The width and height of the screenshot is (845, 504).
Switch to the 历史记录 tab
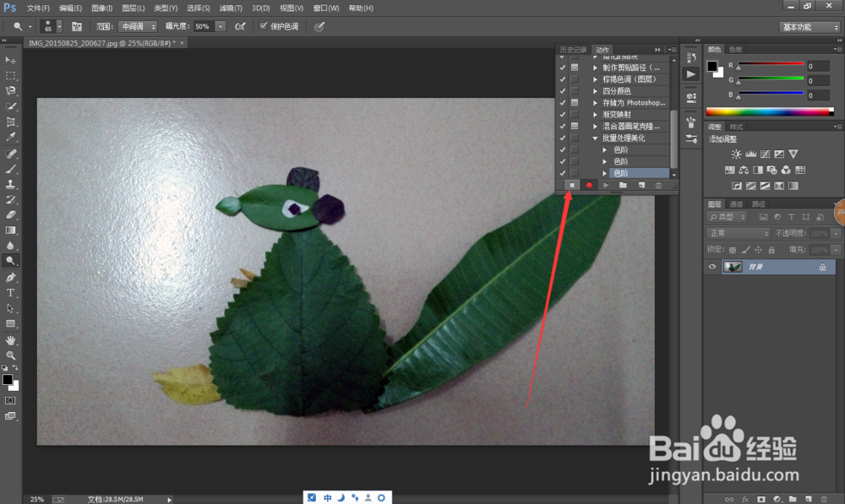coord(573,50)
